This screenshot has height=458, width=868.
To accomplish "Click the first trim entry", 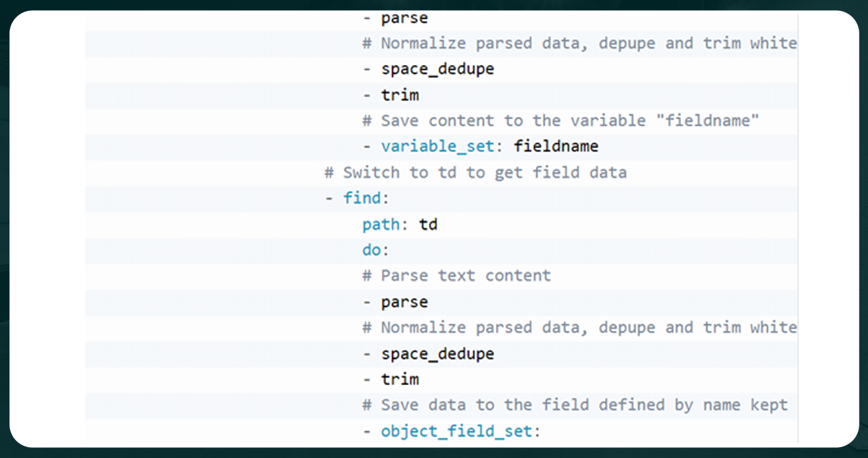I will 399,95.
